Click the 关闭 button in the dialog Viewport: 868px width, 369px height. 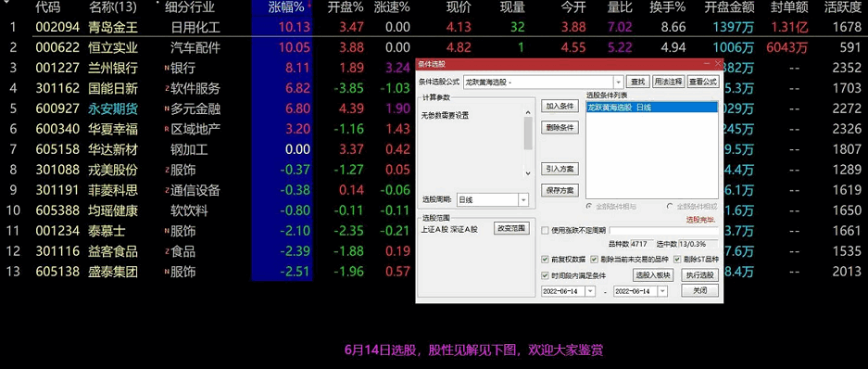point(699,290)
